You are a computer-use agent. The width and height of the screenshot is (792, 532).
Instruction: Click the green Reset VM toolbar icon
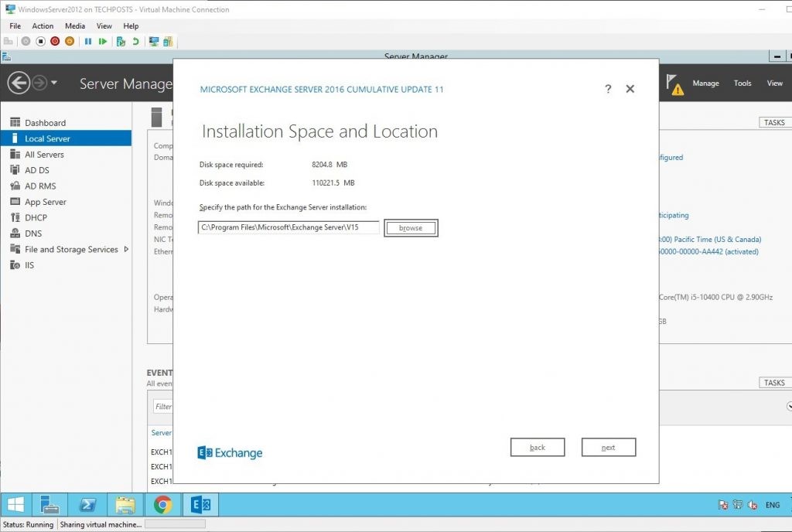[103, 42]
